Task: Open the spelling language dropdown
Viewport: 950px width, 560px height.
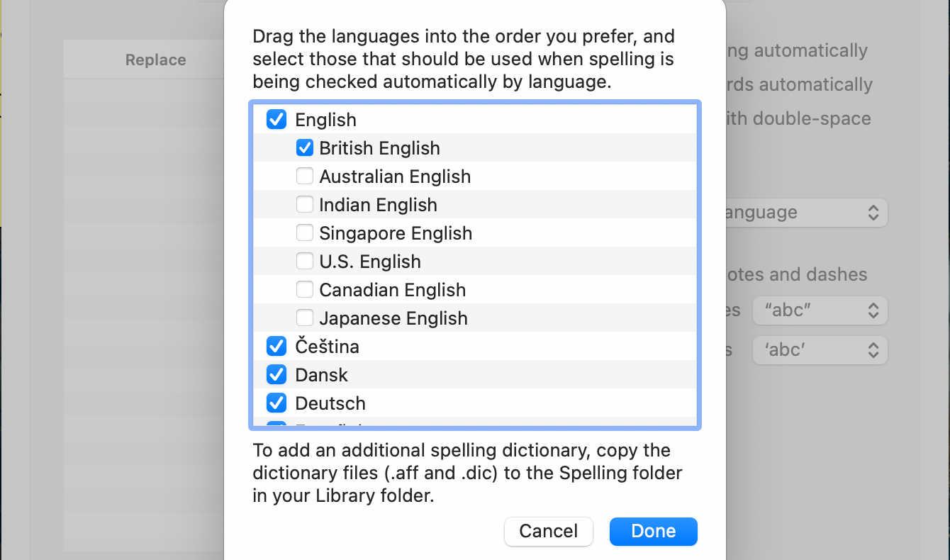Action: click(x=820, y=212)
